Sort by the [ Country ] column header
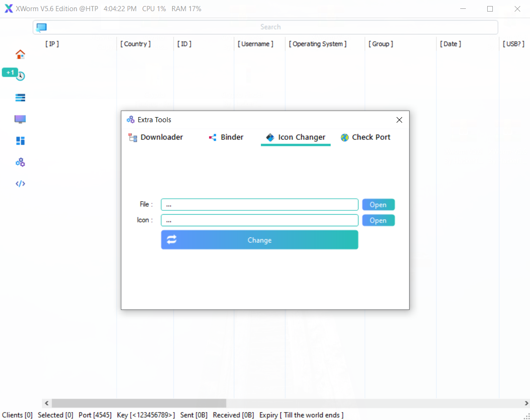The image size is (530, 420). coord(136,44)
